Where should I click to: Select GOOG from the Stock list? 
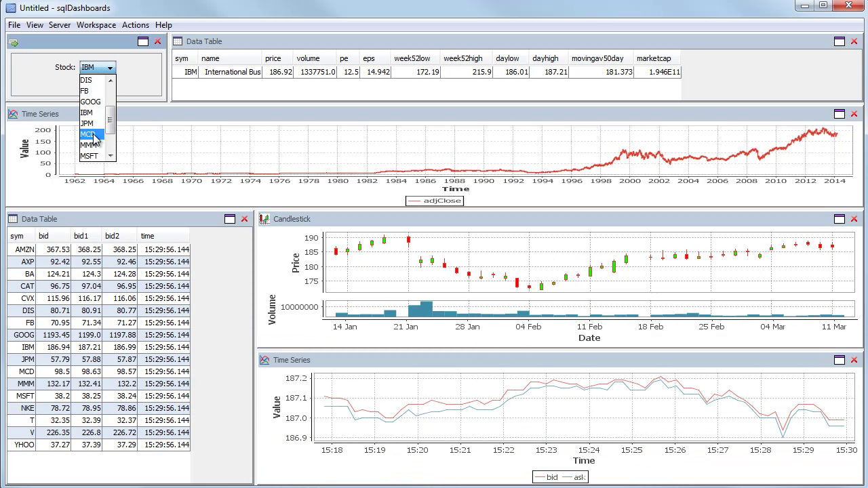click(x=90, y=102)
